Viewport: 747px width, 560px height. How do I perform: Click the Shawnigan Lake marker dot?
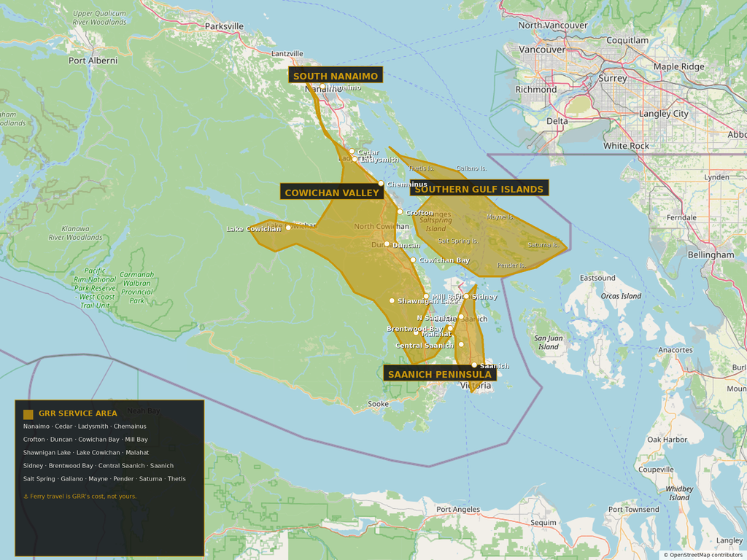click(x=392, y=300)
